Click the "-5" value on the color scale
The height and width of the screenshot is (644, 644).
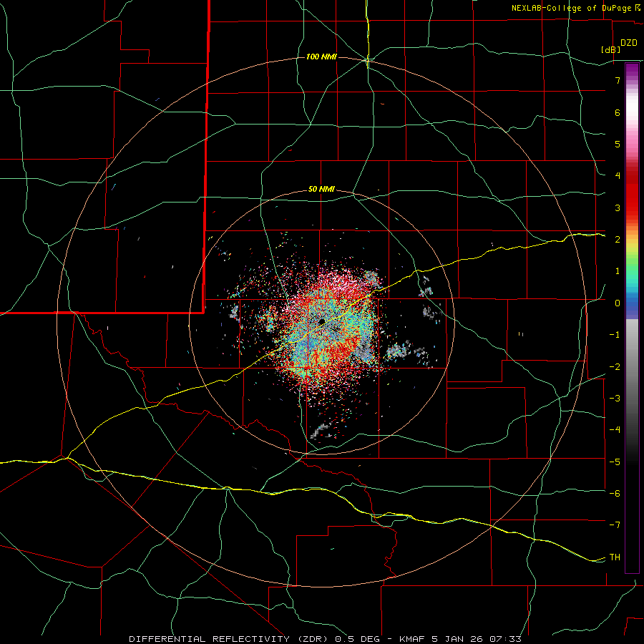(x=615, y=462)
